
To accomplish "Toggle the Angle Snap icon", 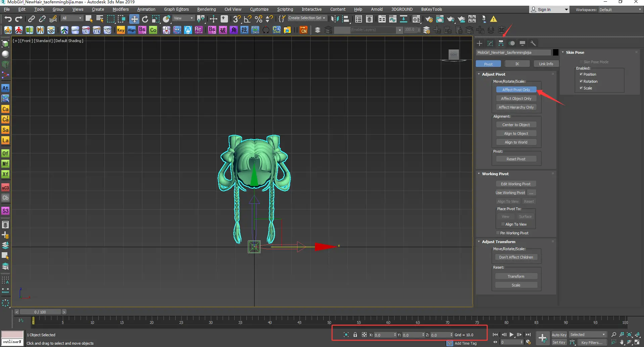I will pos(248,19).
